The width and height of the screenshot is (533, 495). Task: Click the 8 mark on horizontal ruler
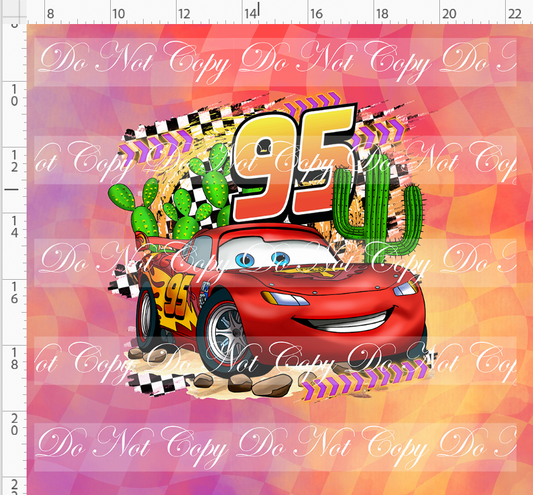50,14
